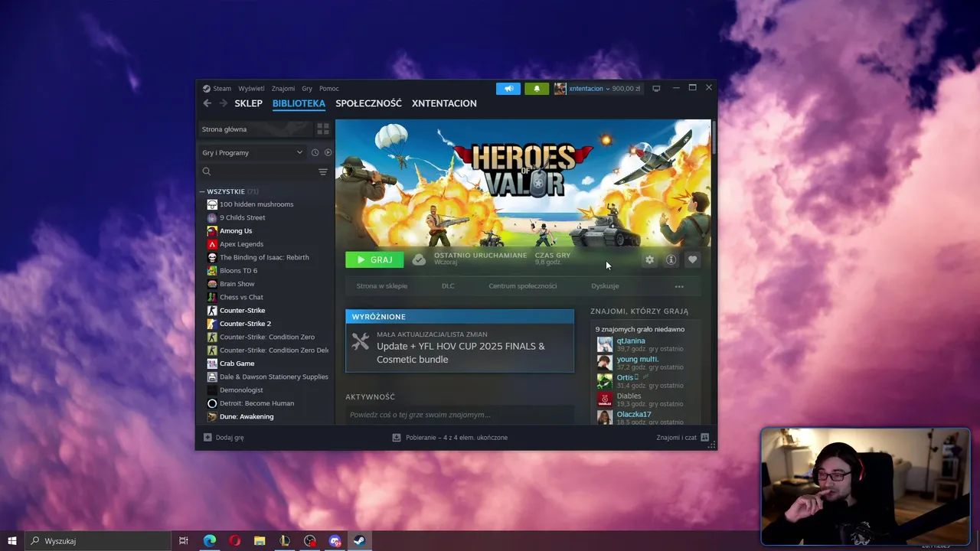Click the green GRAJ play button
980x551 pixels.
[374, 259]
